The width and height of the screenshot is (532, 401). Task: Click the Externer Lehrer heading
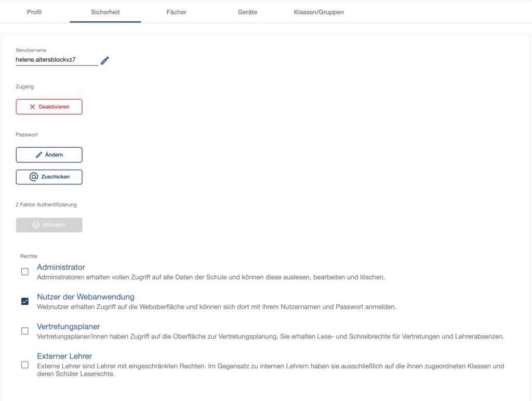64,356
